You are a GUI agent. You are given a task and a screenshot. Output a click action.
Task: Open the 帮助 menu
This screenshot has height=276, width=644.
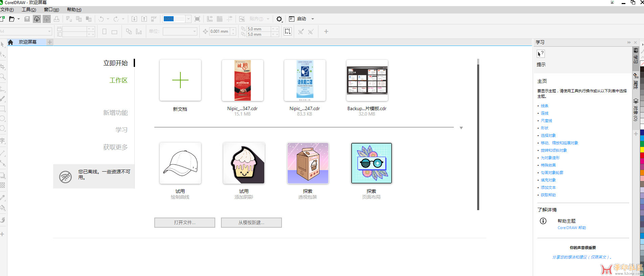[x=74, y=9]
